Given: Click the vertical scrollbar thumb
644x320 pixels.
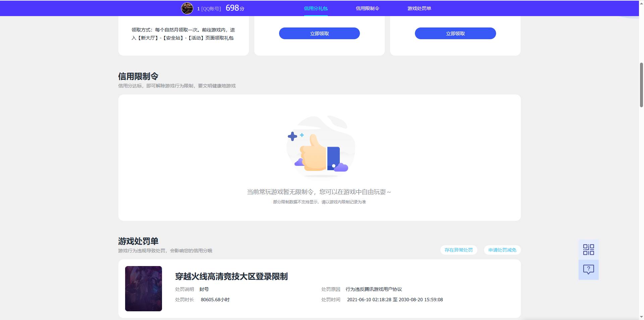Looking at the screenshot, I should click(x=641, y=85).
